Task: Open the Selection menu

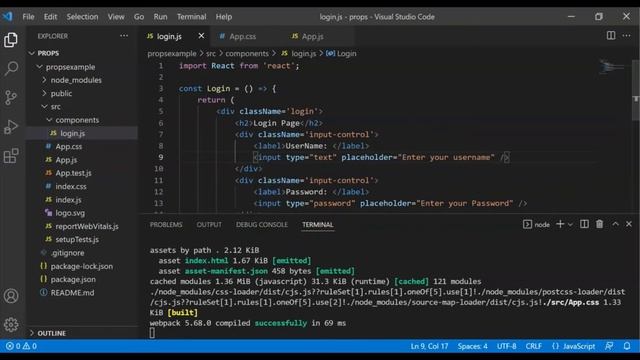Action: [x=82, y=17]
